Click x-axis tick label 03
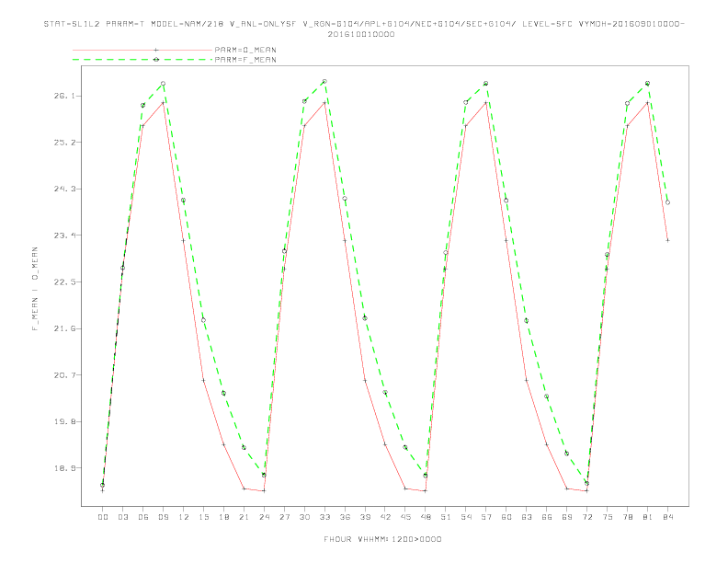 point(122,517)
